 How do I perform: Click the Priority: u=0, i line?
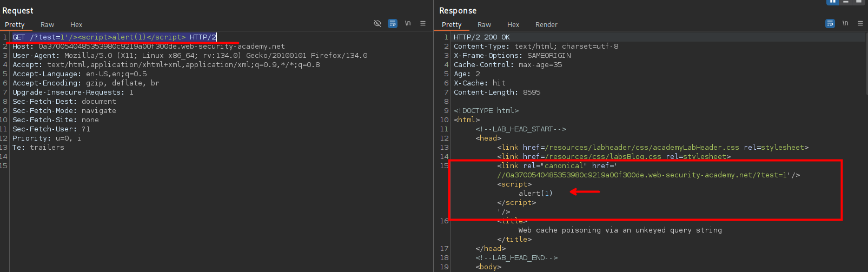click(x=47, y=138)
